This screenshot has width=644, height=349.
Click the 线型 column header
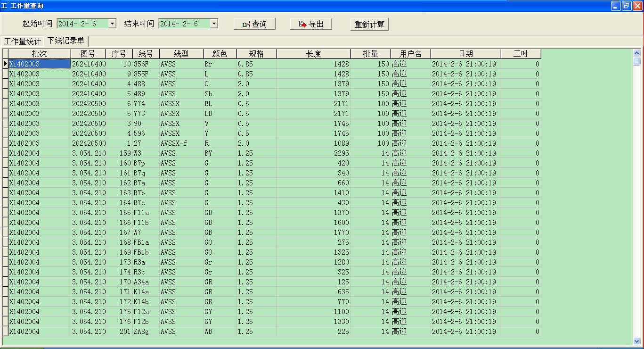[x=181, y=54]
